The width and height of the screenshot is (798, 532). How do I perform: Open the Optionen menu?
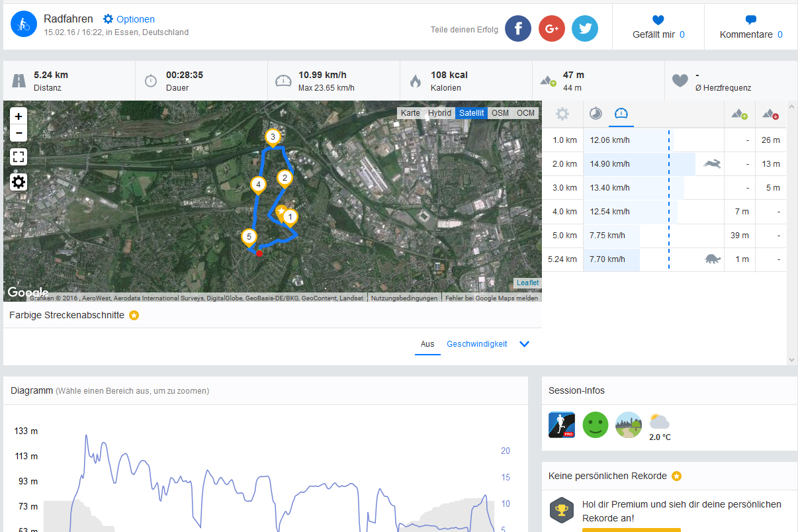pos(129,19)
